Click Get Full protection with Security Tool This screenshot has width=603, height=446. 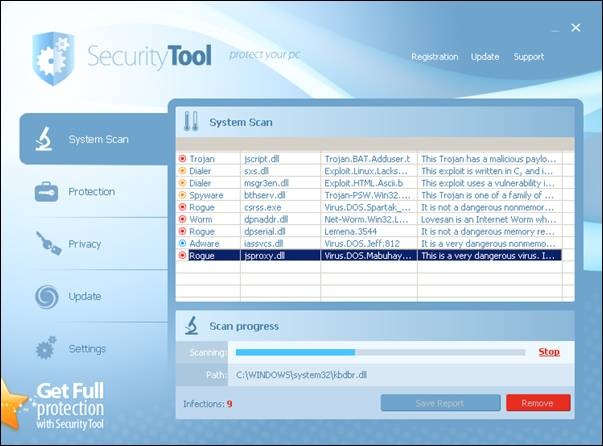point(70,406)
